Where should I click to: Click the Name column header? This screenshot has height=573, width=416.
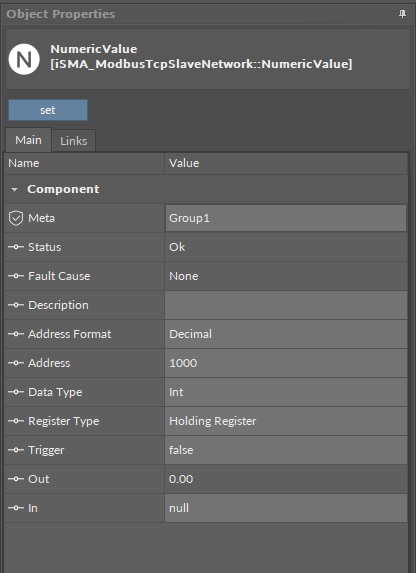84,163
